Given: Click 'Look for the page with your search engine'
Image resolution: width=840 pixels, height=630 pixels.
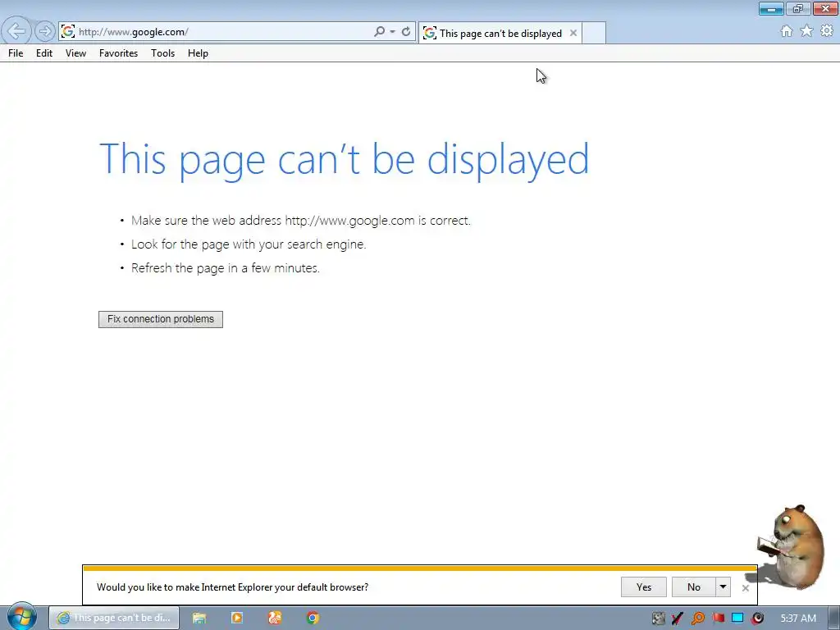Looking at the screenshot, I should coord(249,244).
